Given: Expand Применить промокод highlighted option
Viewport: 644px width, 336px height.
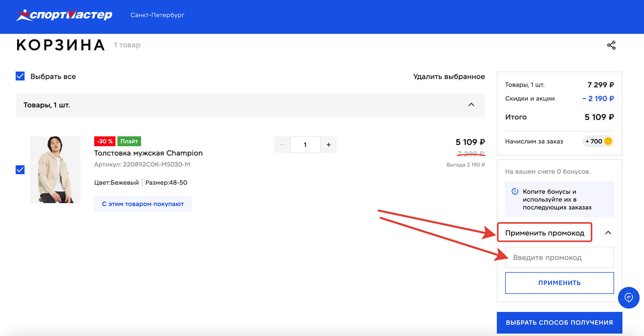Looking at the screenshot, I should click(545, 233).
